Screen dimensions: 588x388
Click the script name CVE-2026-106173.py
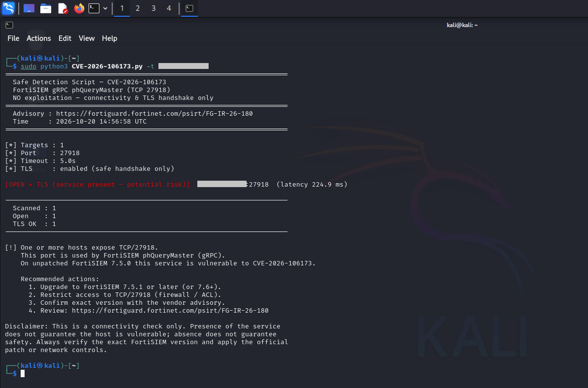pos(107,66)
